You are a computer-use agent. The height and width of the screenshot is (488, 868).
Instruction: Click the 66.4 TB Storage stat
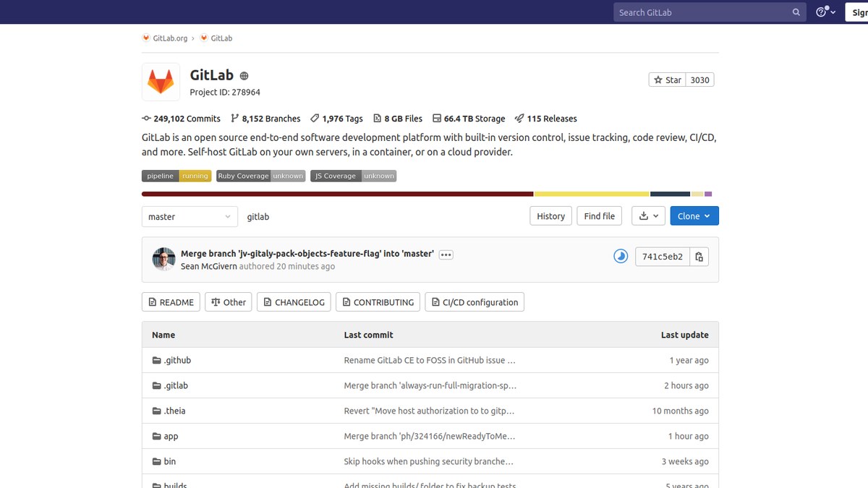469,119
